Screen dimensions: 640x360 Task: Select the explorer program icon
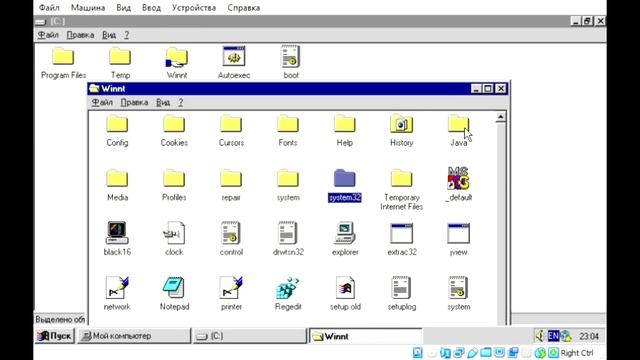click(345, 233)
